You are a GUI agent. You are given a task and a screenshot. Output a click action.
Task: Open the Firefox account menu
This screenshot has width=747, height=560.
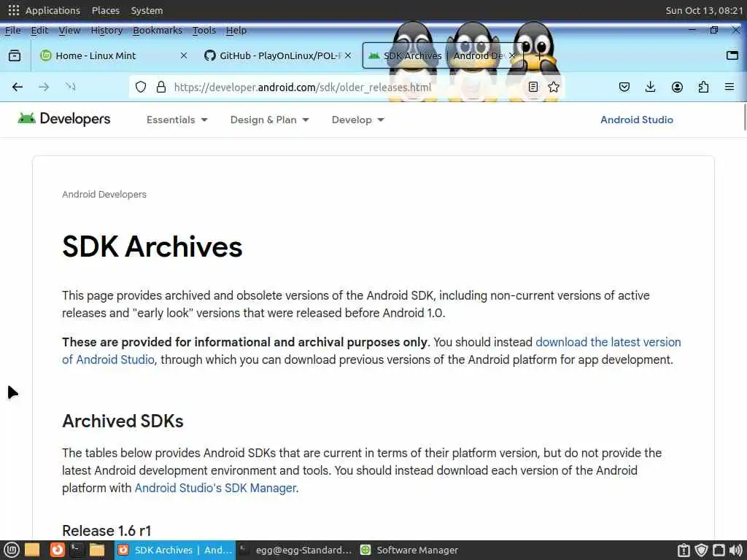click(x=677, y=87)
